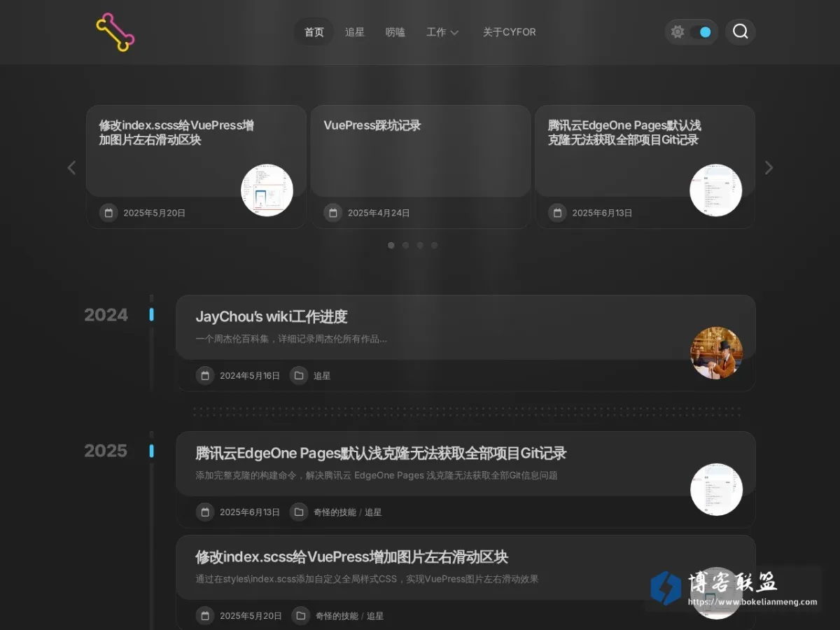Click calendar icon beside 2024年5月16日
Viewport: 840px width, 630px height.
tap(205, 376)
